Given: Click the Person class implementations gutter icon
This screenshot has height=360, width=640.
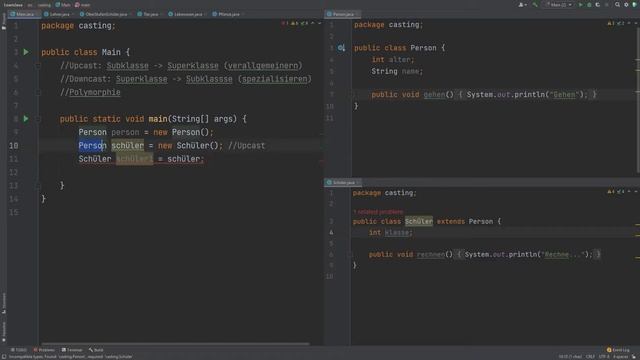Looking at the screenshot, I should (x=341, y=48).
